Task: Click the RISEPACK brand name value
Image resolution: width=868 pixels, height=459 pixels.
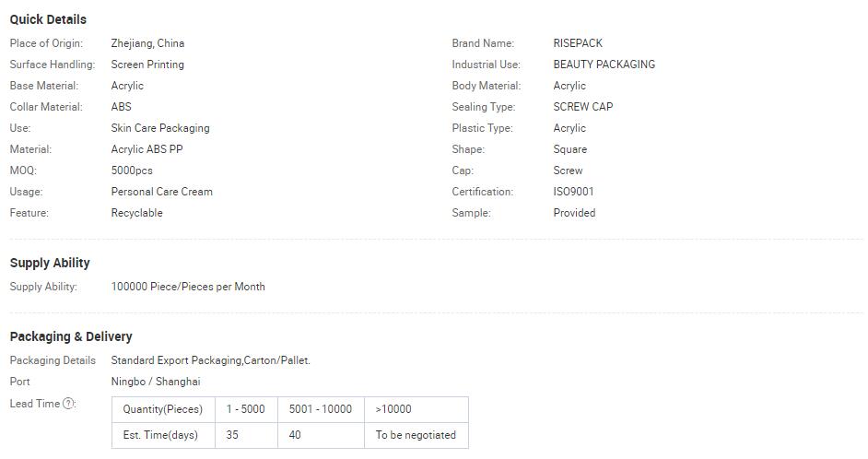Action: pos(578,43)
